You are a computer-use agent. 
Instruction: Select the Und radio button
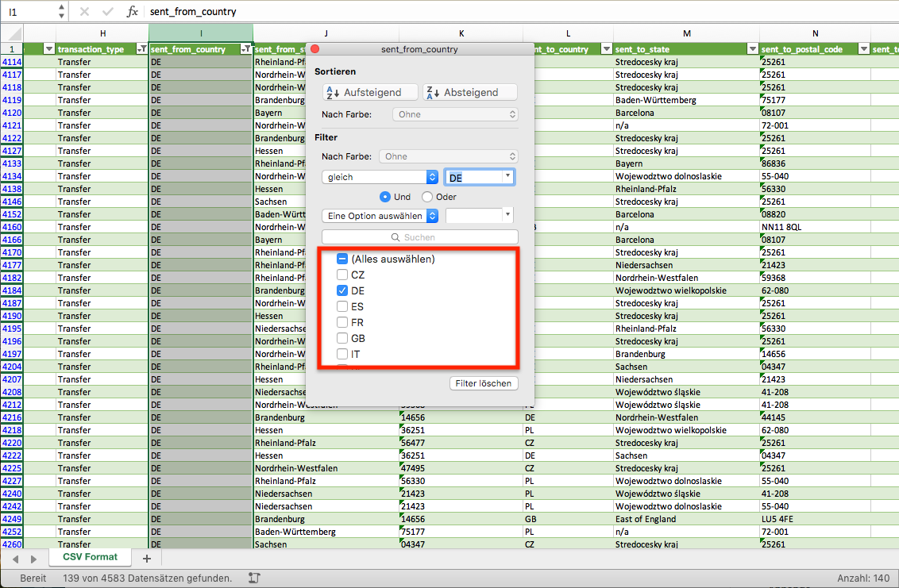384,197
